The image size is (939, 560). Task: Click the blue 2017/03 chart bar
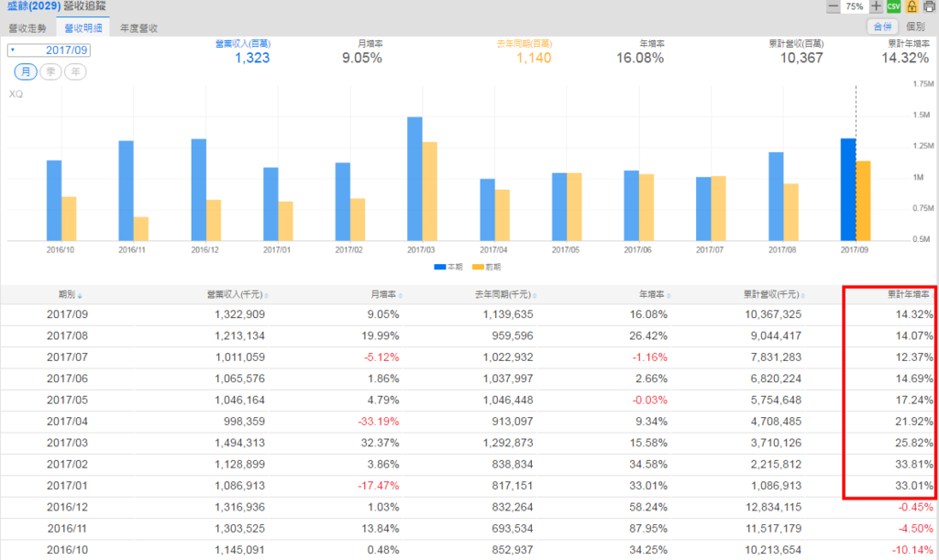[x=414, y=179]
